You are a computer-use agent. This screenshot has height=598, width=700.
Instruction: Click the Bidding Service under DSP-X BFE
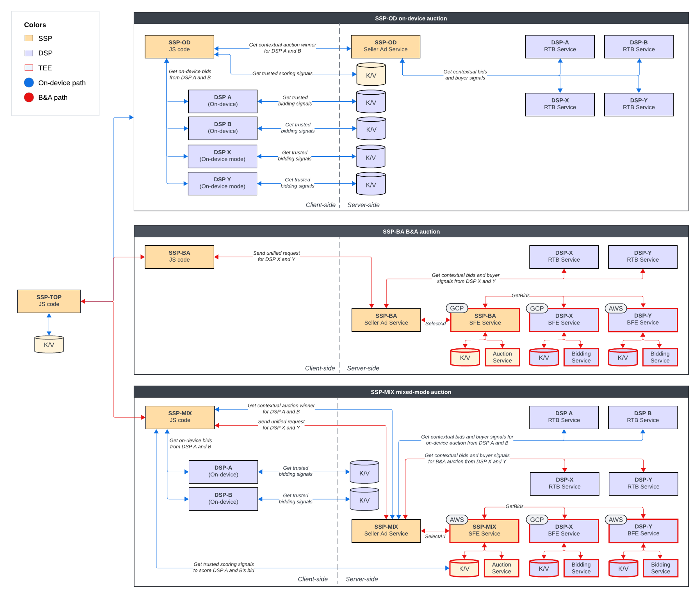(581, 357)
